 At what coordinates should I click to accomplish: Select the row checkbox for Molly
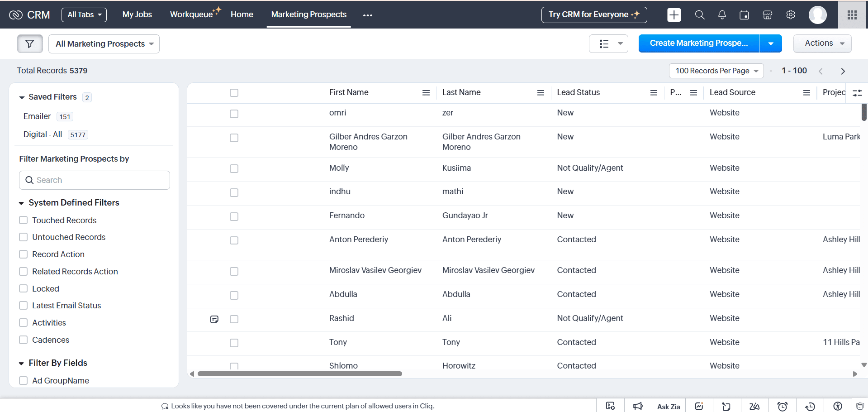234,168
